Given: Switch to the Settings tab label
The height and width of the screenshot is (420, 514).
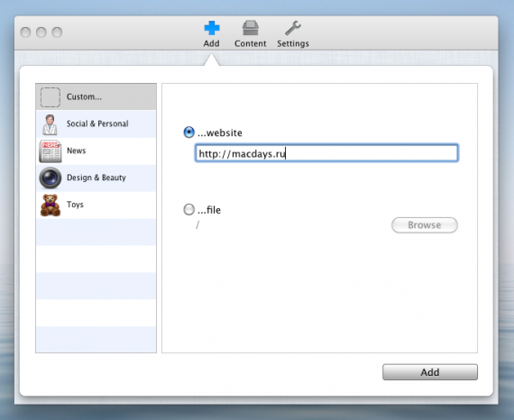Looking at the screenshot, I should pyautogui.click(x=293, y=43).
